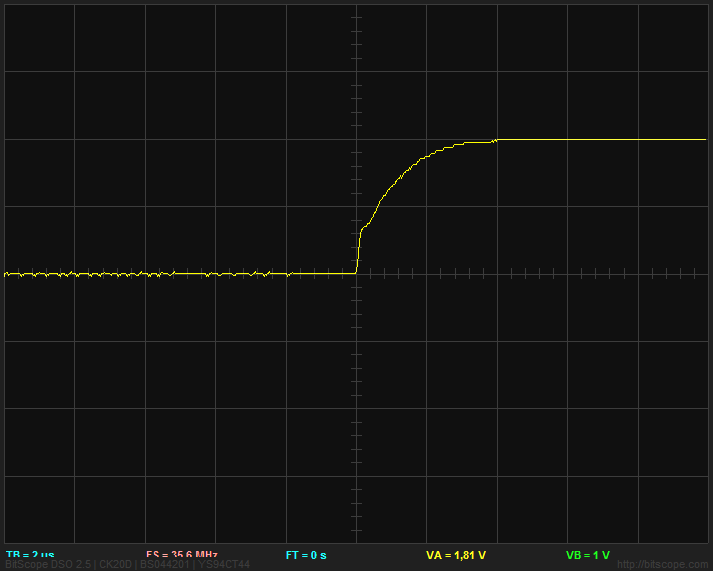Screen dimensions: 713x571
Task: Click the knee partway up the rising edge
Action: (361, 230)
